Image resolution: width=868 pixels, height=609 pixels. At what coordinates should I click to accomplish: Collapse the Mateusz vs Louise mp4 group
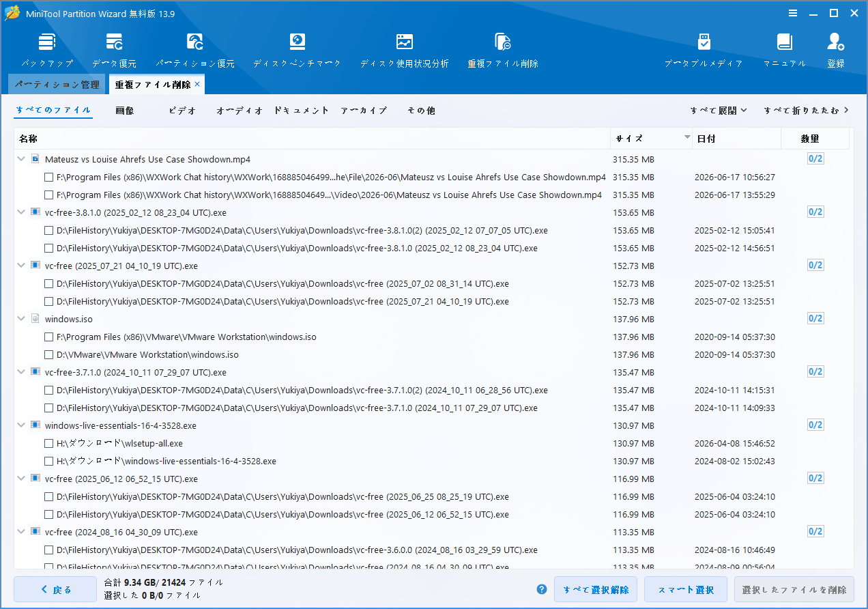(x=21, y=159)
